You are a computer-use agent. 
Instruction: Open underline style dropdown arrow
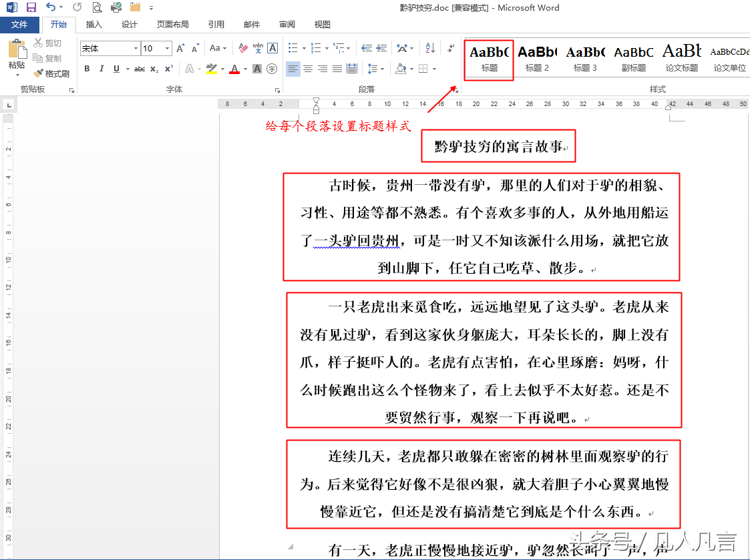click(x=128, y=69)
